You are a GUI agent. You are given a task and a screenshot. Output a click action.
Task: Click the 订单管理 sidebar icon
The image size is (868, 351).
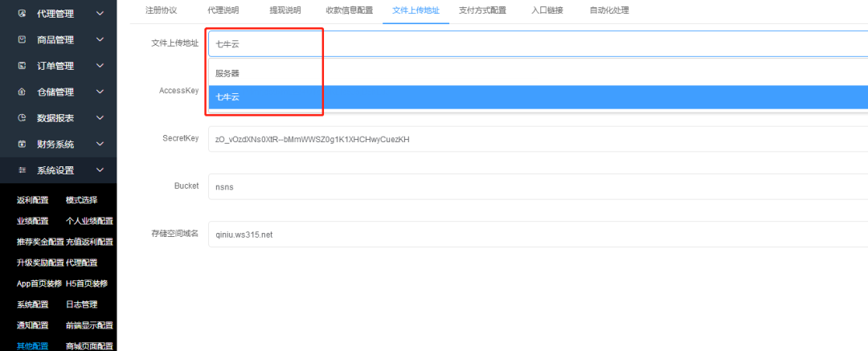[23, 66]
